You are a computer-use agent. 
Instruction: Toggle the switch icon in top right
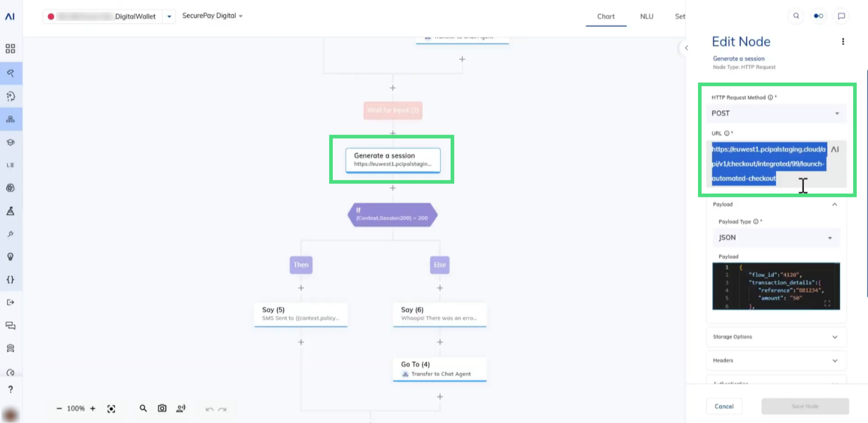[818, 16]
